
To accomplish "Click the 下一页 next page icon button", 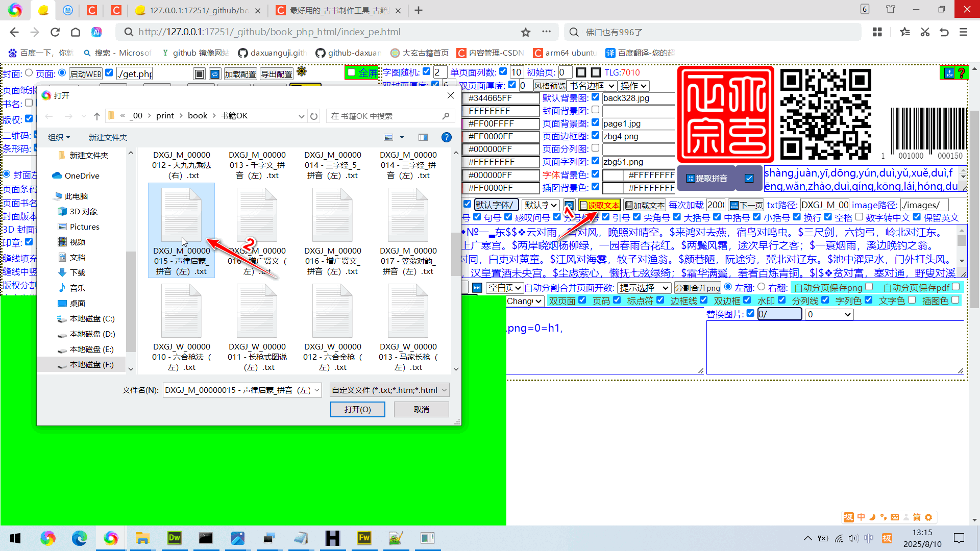I will [x=746, y=205].
